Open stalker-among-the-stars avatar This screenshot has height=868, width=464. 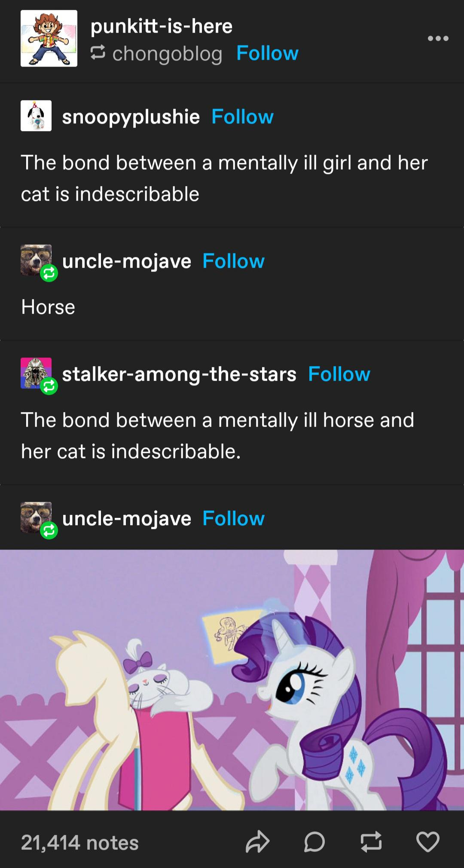pyautogui.click(x=36, y=373)
